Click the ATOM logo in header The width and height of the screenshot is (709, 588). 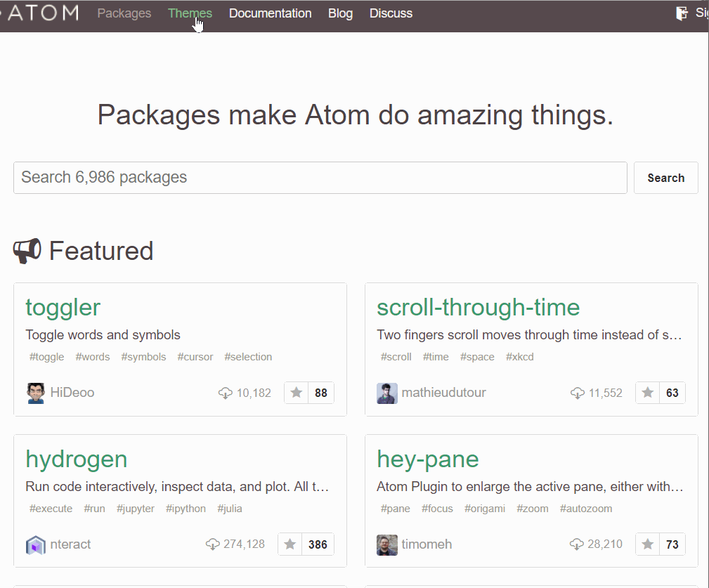coord(42,13)
